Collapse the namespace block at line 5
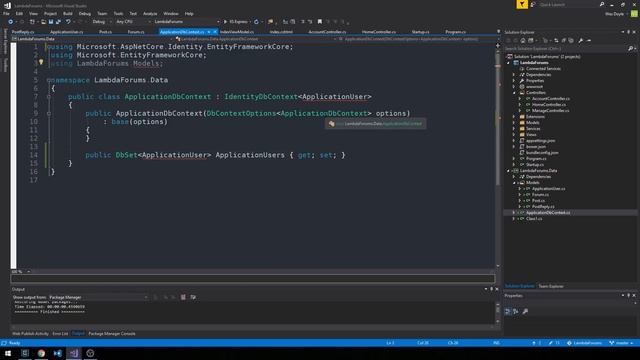This screenshot has height=360, width=640. [49, 80]
